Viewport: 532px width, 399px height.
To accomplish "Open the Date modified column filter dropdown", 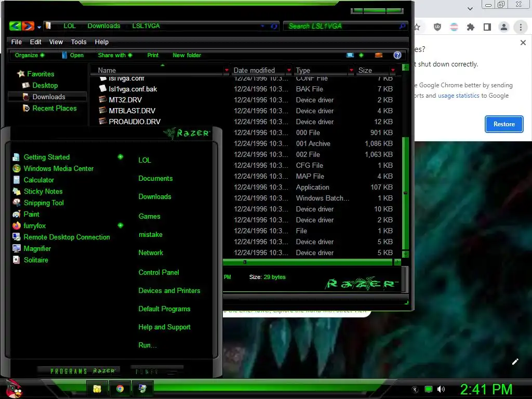I will 289,70.
